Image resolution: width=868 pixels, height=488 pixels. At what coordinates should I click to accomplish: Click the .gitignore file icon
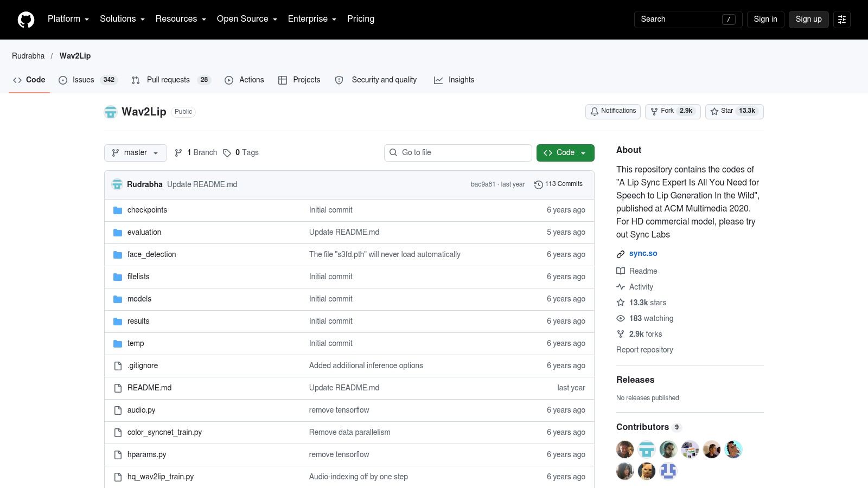(118, 365)
